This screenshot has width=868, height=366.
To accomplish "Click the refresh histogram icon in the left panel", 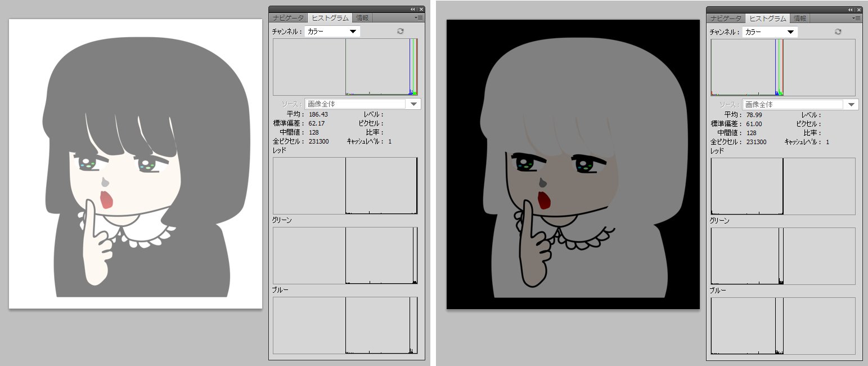I will tap(401, 32).
